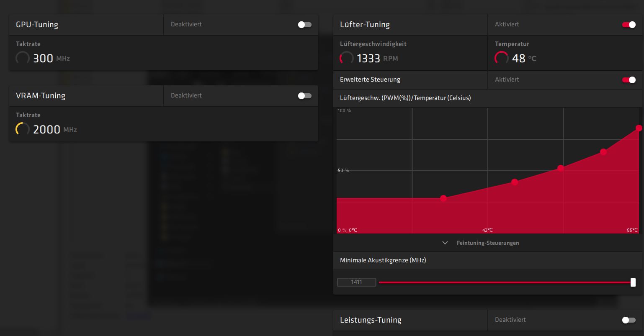
Task: Enable the Leistungs-Tuning switch
Action: 629,320
